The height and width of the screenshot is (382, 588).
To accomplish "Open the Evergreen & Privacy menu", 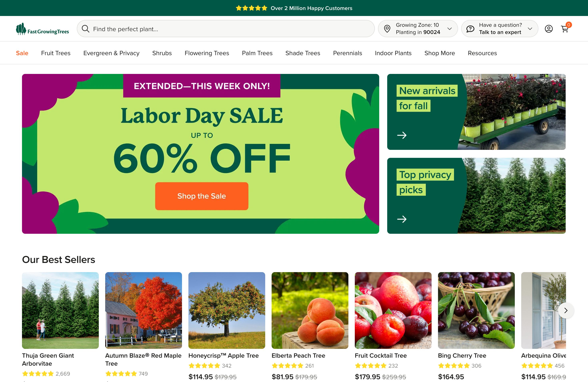I will pos(111,53).
